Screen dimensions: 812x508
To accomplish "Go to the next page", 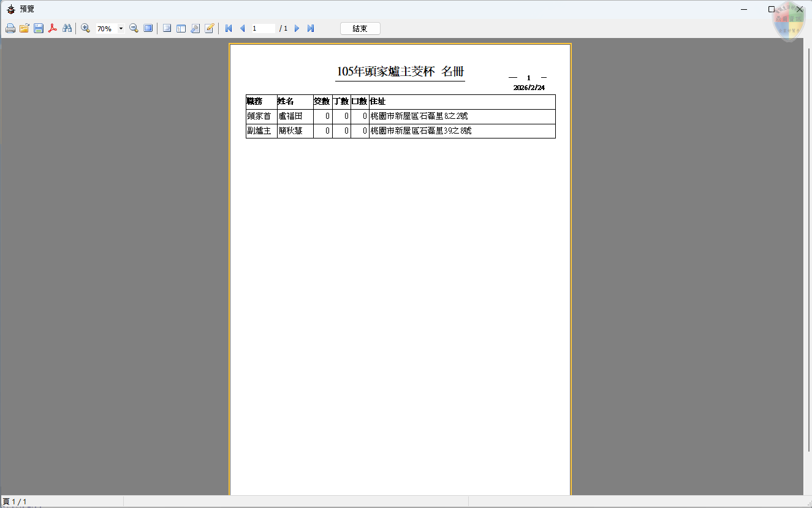I will point(297,28).
